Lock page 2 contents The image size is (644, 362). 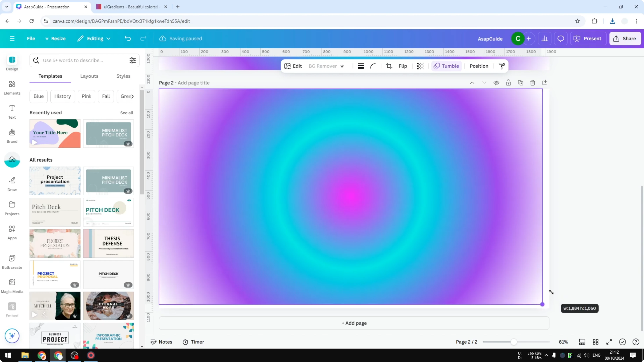[x=509, y=83]
